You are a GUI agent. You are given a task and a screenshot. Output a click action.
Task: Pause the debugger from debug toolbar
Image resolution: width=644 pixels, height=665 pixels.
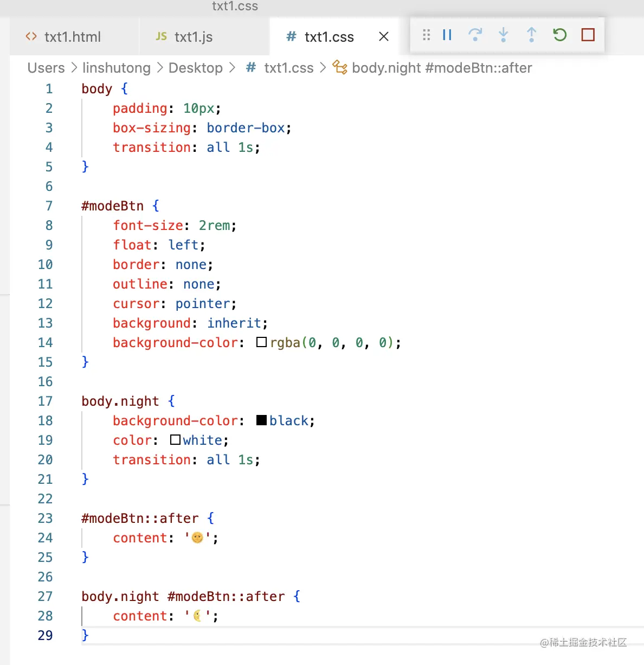(447, 35)
